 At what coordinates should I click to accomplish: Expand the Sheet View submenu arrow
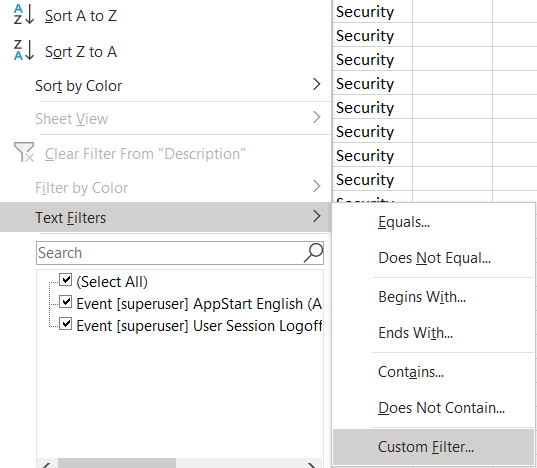(x=317, y=117)
